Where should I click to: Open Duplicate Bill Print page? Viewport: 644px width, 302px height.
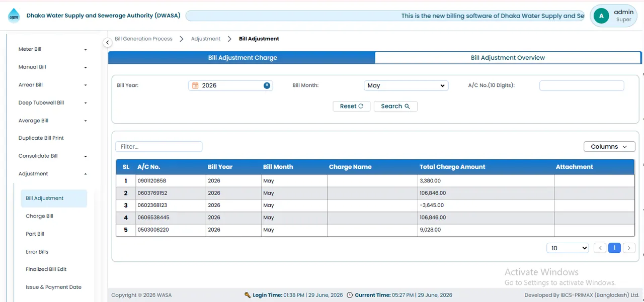[41, 138]
